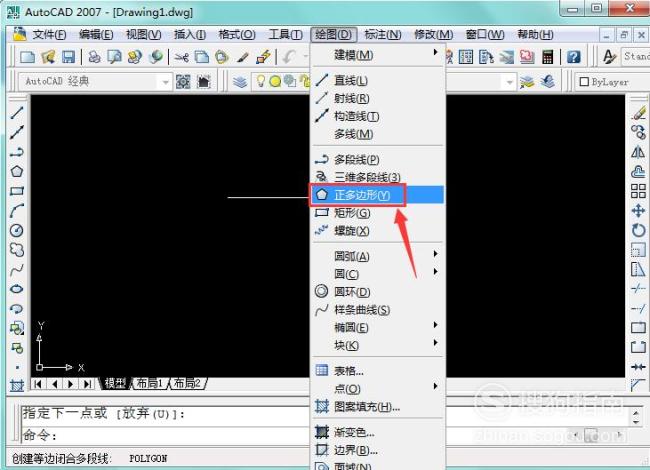The width and height of the screenshot is (650, 470).
Task: Select the Elliptical Arc tool in left toolbar
Action: pyautogui.click(x=17, y=309)
